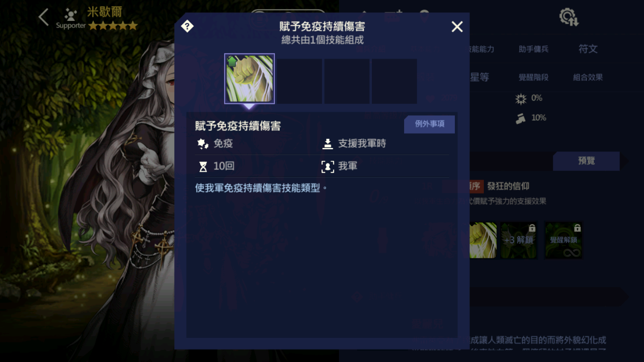Viewport: 644px width, 362px height.
Task: Tap the 免疫 immunity effect icon
Action: pyautogui.click(x=203, y=144)
